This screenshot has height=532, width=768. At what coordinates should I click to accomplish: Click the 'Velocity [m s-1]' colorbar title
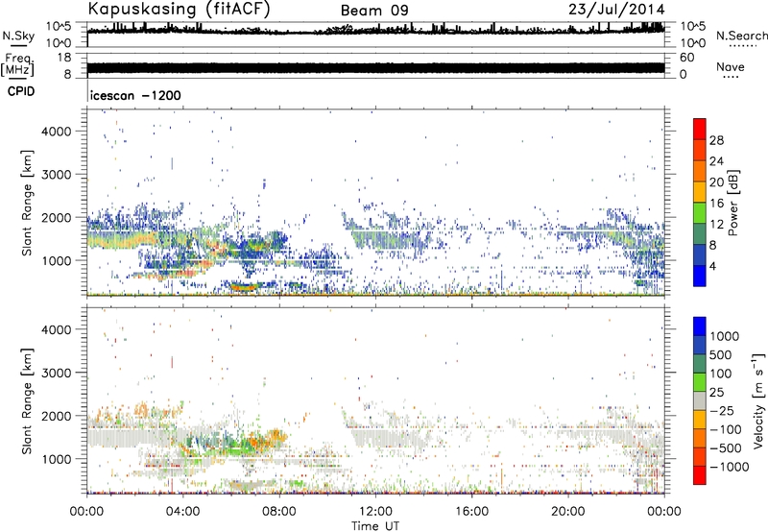coord(758,400)
